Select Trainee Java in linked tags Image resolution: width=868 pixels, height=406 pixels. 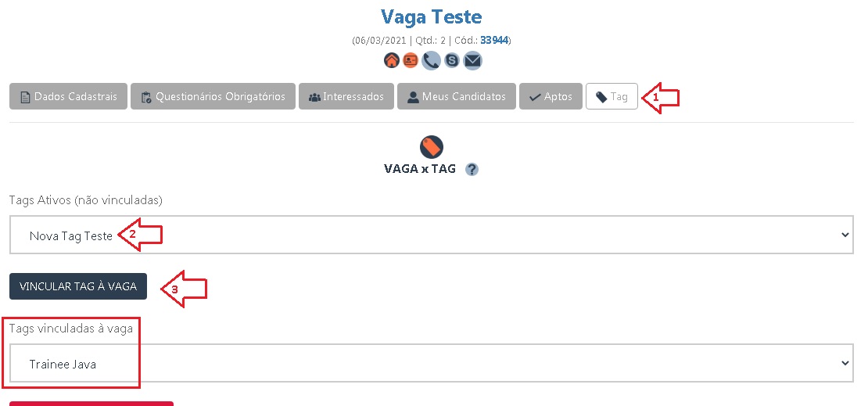(431, 363)
